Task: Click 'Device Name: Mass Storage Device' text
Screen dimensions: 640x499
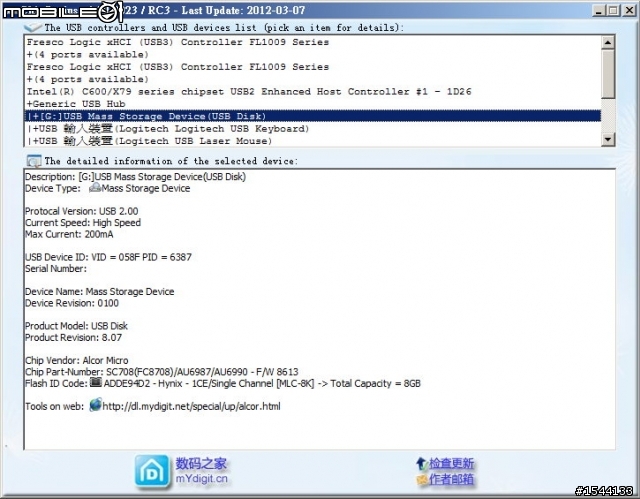Action: (x=100, y=291)
